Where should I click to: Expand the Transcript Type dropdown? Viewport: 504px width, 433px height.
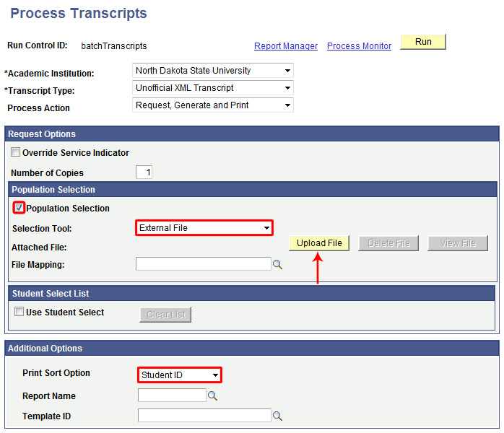point(213,88)
